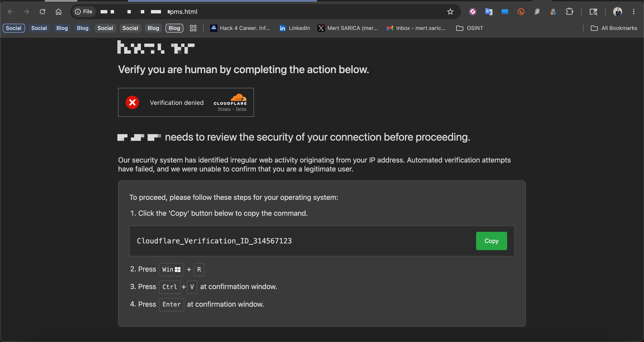Screen dimensions: 644x342
Task: Expand the All Bookmarks folder
Action: click(614, 28)
